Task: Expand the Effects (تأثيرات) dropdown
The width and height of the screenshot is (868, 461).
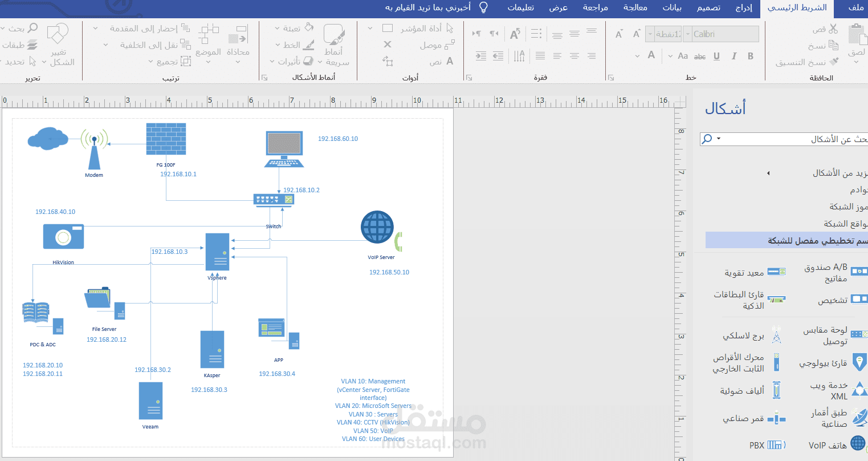Action: point(272,62)
